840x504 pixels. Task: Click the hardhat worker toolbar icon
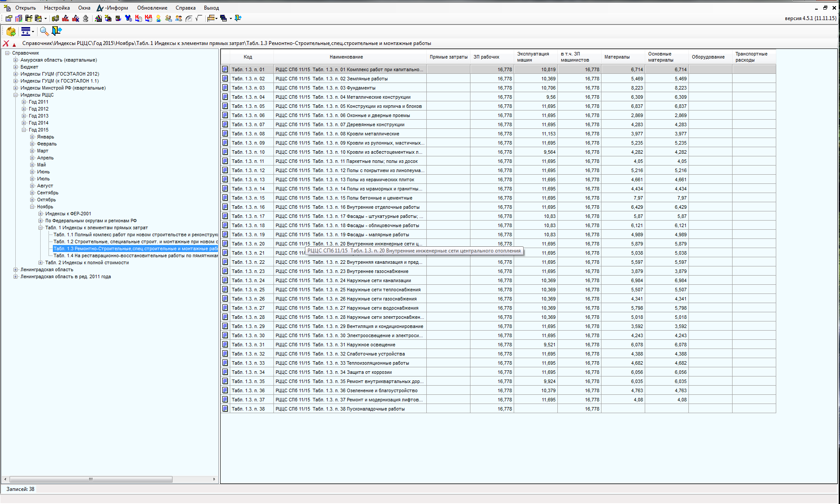(x=159, y=18)
